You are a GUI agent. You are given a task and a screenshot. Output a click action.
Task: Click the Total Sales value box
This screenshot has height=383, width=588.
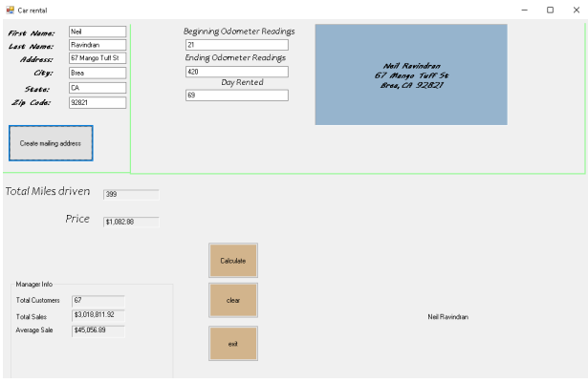point(98,314)
